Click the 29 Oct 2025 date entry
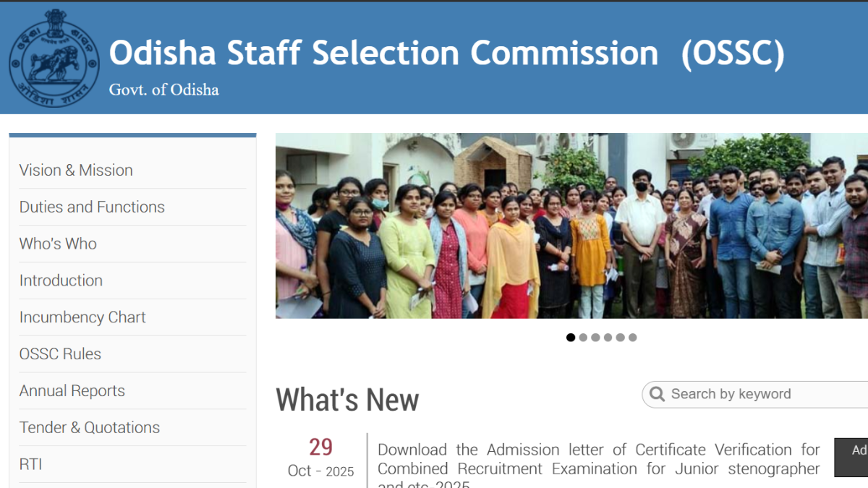 (x=320, y=457)
